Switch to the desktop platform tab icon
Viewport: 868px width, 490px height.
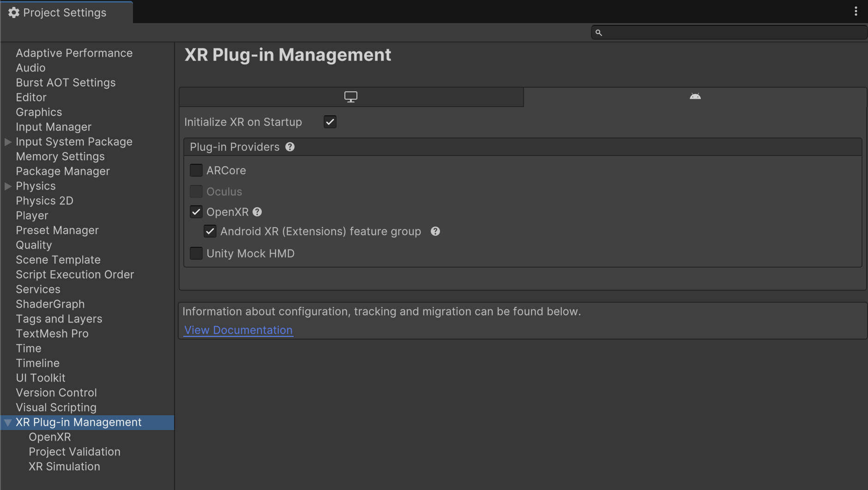pyautogui.click(x=350, y=96)
